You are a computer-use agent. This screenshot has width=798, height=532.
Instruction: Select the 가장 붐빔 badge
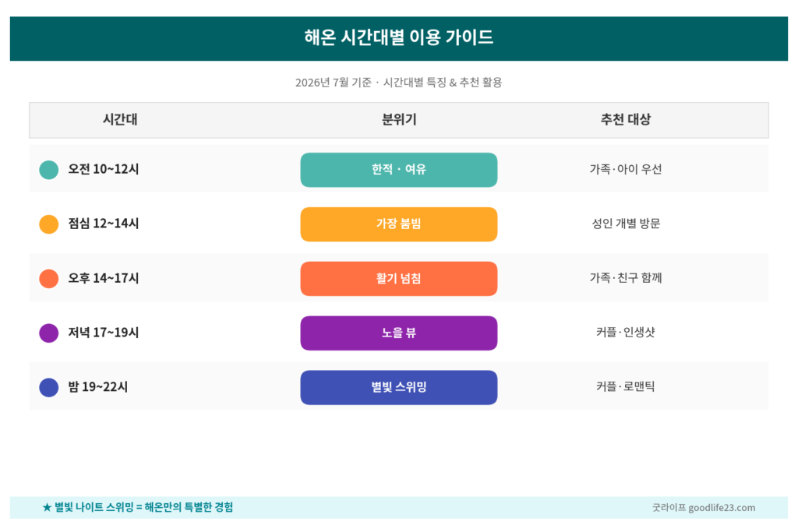(398, 224)
